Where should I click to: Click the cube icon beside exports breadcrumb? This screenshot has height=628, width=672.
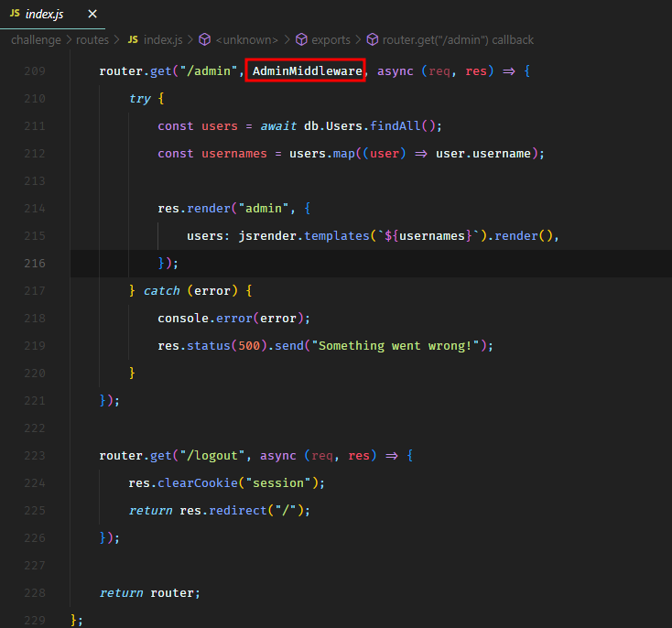coord(300,40)
